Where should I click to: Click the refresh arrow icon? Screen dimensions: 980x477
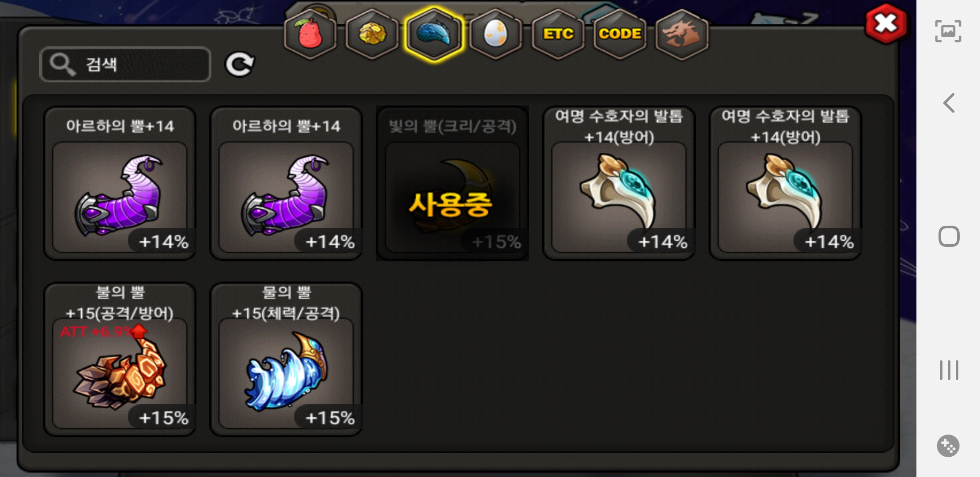click(240, 64)
